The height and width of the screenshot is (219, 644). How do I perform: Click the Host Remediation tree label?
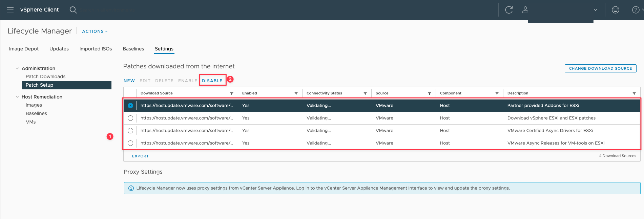coord(42,97)
